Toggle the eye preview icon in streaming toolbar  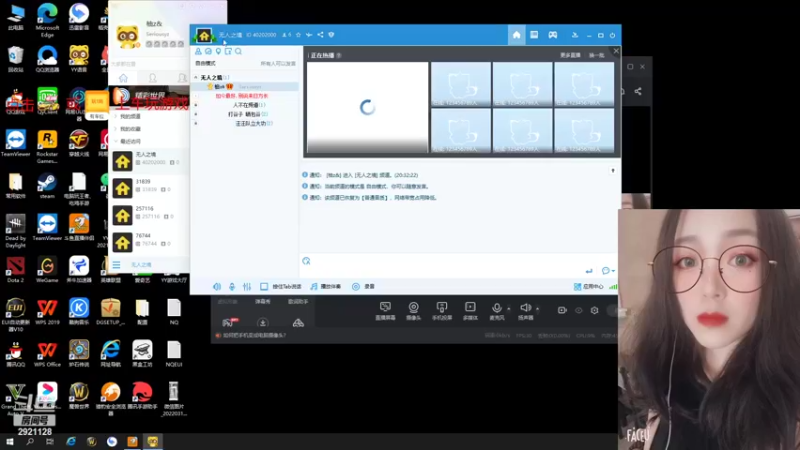click(x=579, y=310)
